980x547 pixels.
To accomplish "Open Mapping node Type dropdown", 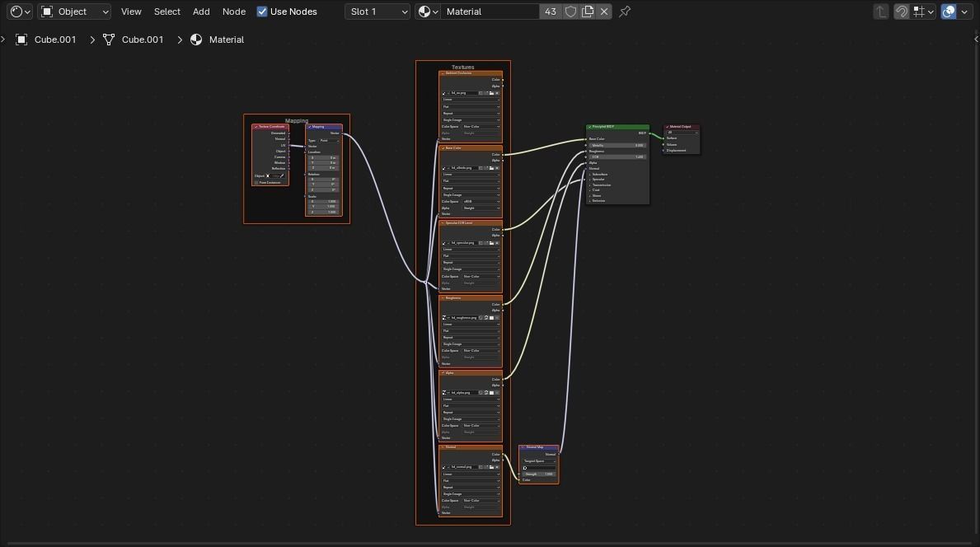I will [x=329, y=141].
